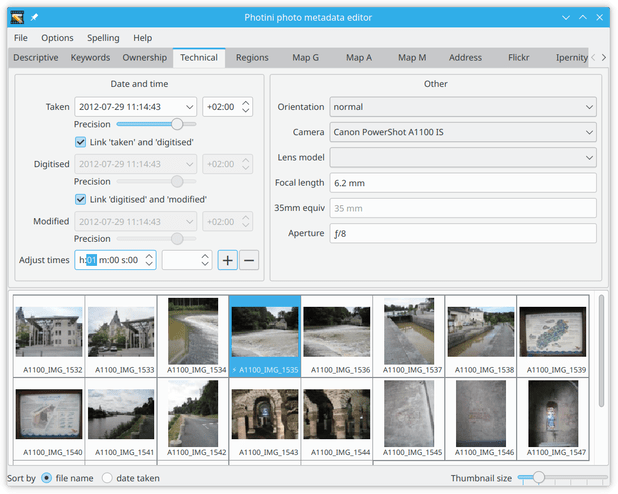The image size is (618, 494).
Task: Switch to the Ownership tab
Action: 145,58
